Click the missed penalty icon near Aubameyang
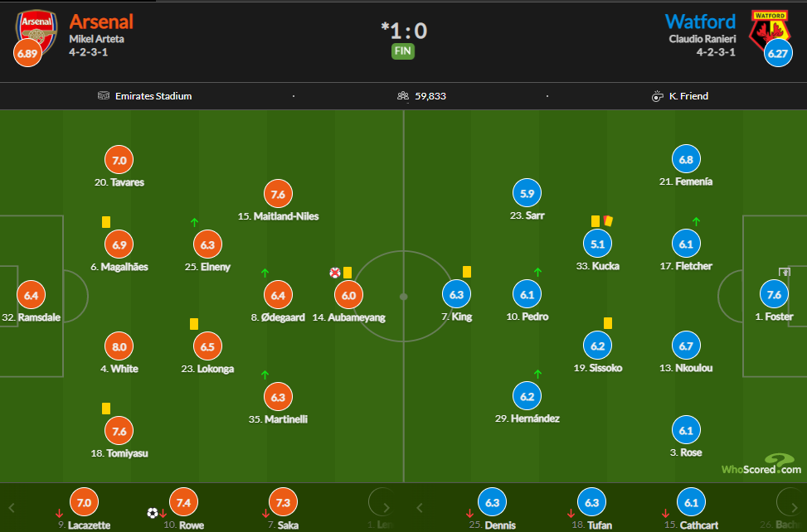This screenshot has width=807, height=532. pyautogui.click(x=335, y=273)
